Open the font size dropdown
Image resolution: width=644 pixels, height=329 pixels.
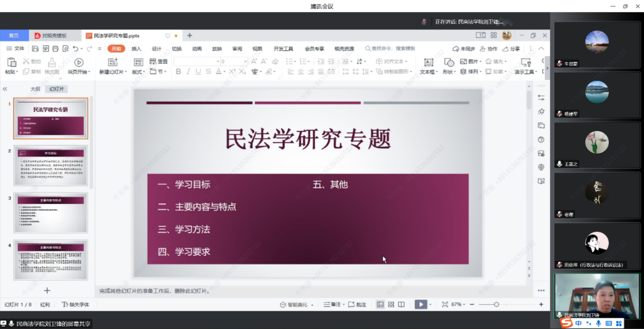point(245,62)
